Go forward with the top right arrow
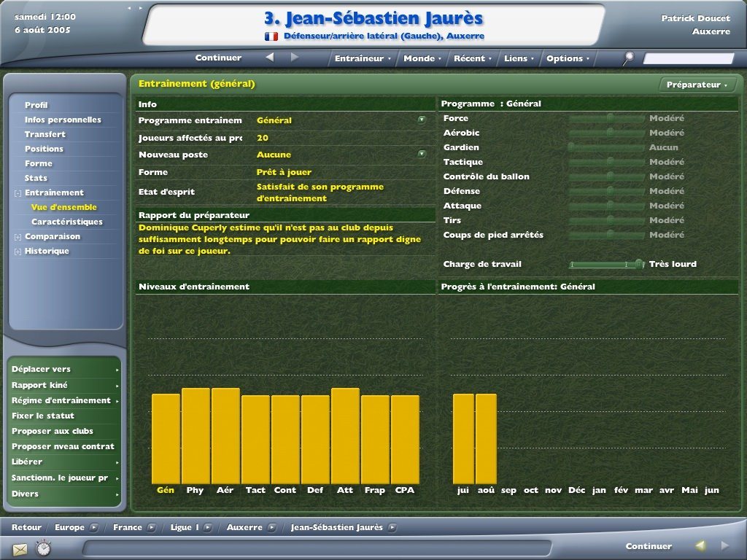Screen dimensions: 747x560 (x=295, y=57)
